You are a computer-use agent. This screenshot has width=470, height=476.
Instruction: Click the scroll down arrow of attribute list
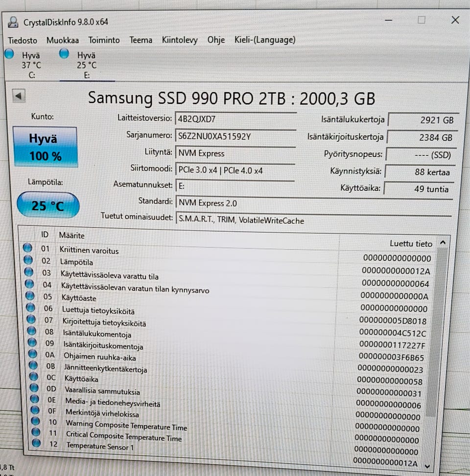[x=427, y=466]
